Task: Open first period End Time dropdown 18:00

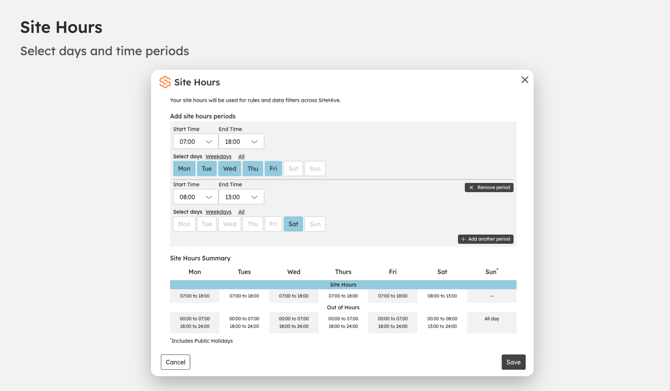Action: [241, 141]
